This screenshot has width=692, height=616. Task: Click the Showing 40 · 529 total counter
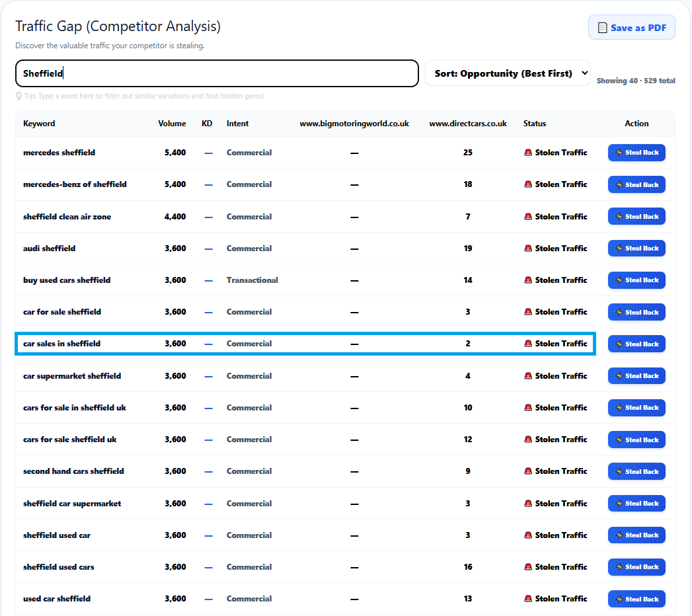coord(636,81)
